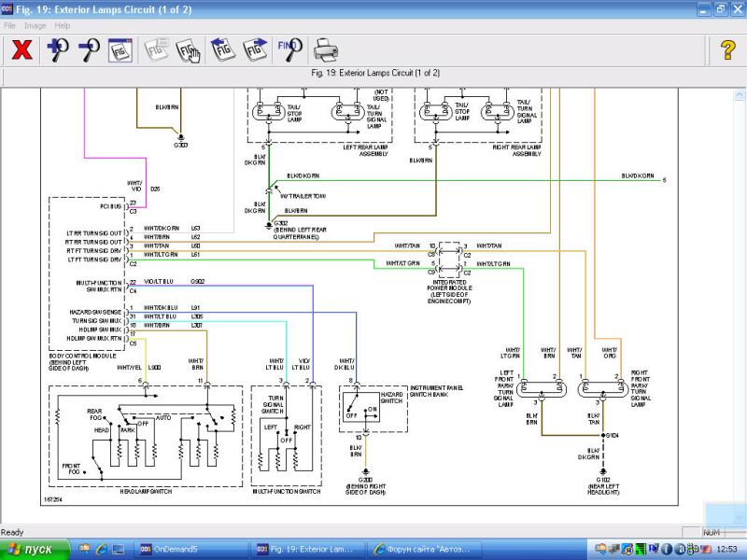747x560 pixels.
Task: Open the FIND magnifier search tool
Action: 290,50
